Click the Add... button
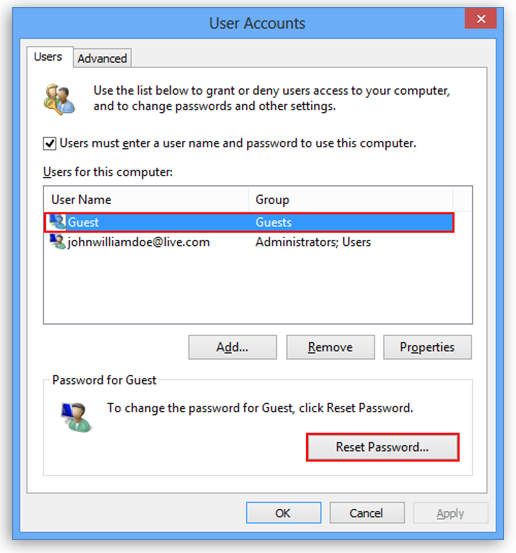Image resolution: width=516 pixels, height=553 pixels. (232, 347)
